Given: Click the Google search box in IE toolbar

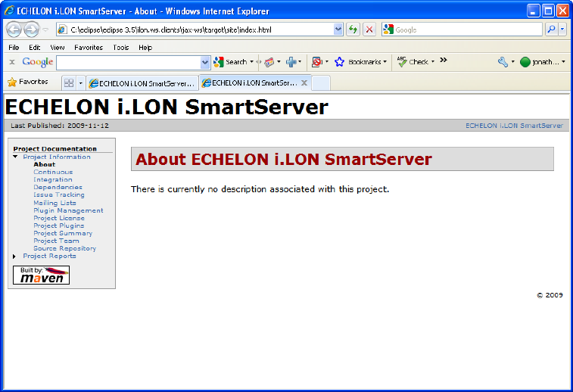Looking at the screenshot, I should point(462,30).
